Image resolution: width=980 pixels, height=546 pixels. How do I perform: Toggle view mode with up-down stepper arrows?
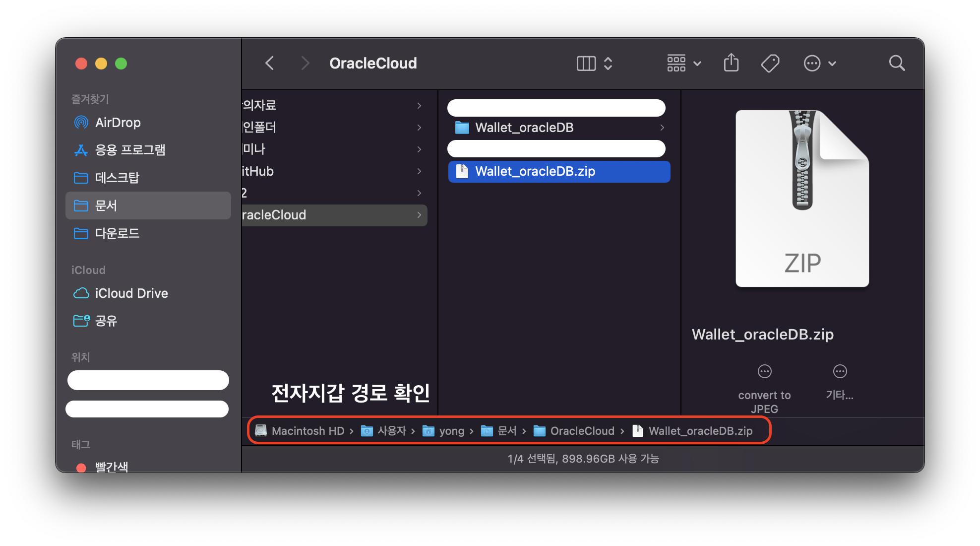pyautogui.click(x=608, y=63)
